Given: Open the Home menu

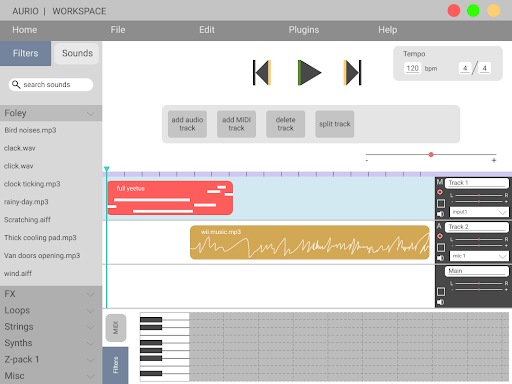Looking at the screenshot, I should (x=25, y=30).
